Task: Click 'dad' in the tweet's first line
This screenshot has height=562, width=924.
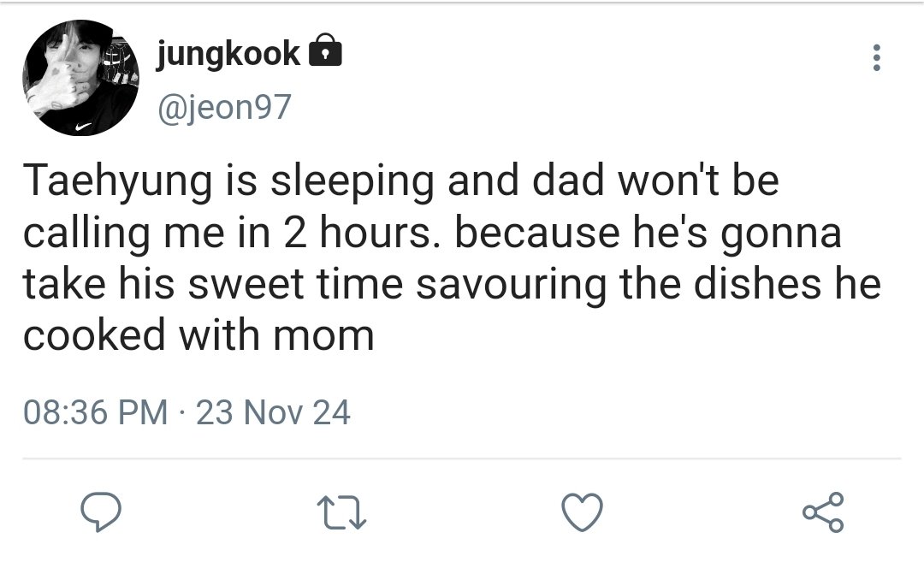Action: tap(569, 180)
